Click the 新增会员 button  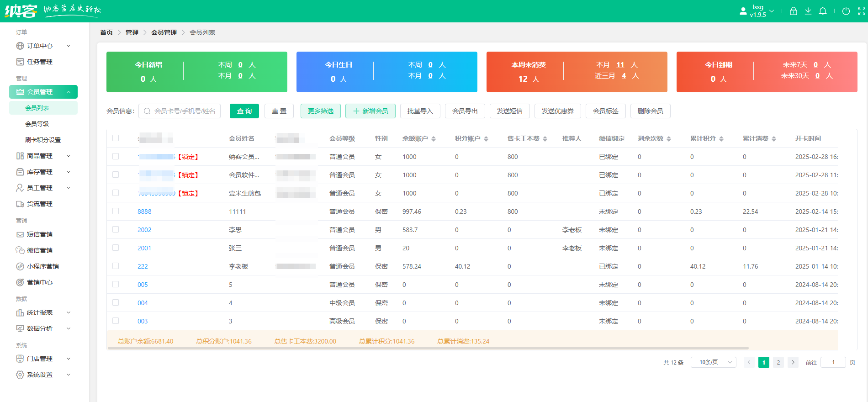pos(370,111)
